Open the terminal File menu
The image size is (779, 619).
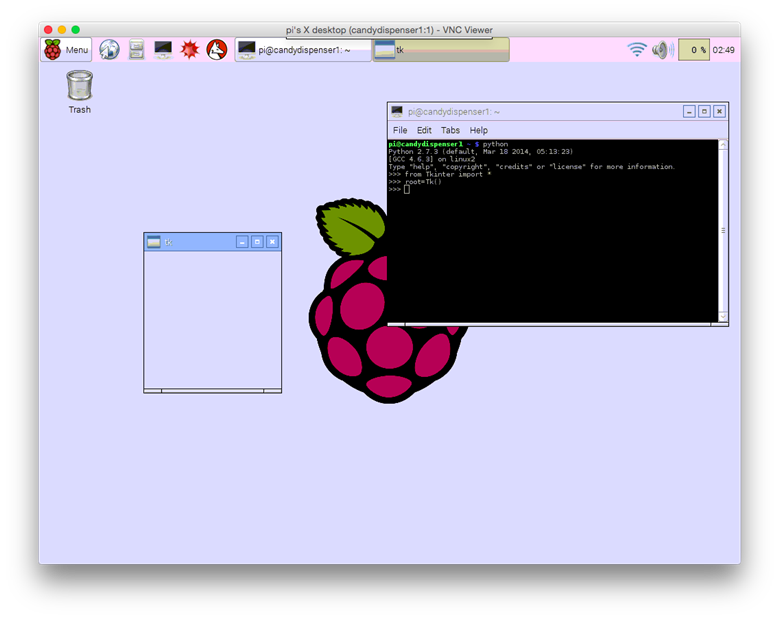(400, 130)
